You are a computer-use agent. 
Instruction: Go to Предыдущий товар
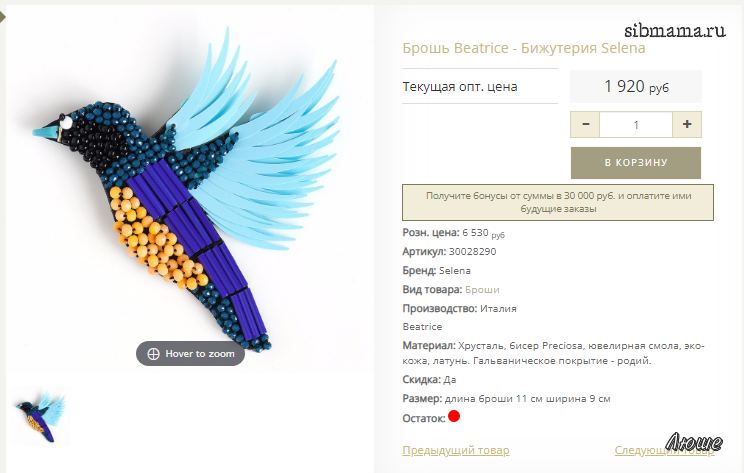(456, 450)
